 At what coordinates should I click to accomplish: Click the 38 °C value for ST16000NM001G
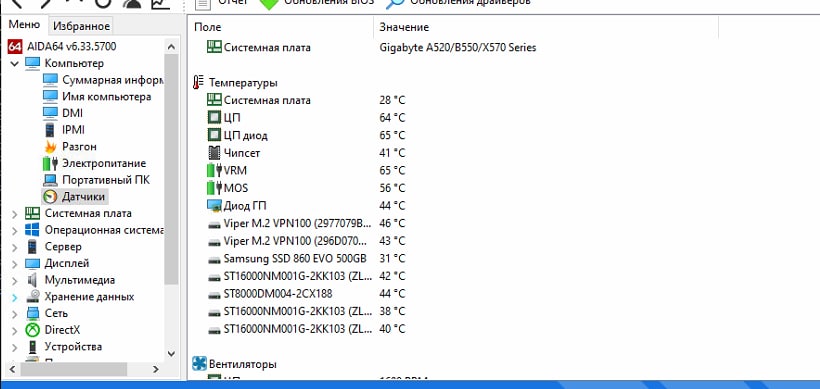pyautogui.click(x=392, y=312)
